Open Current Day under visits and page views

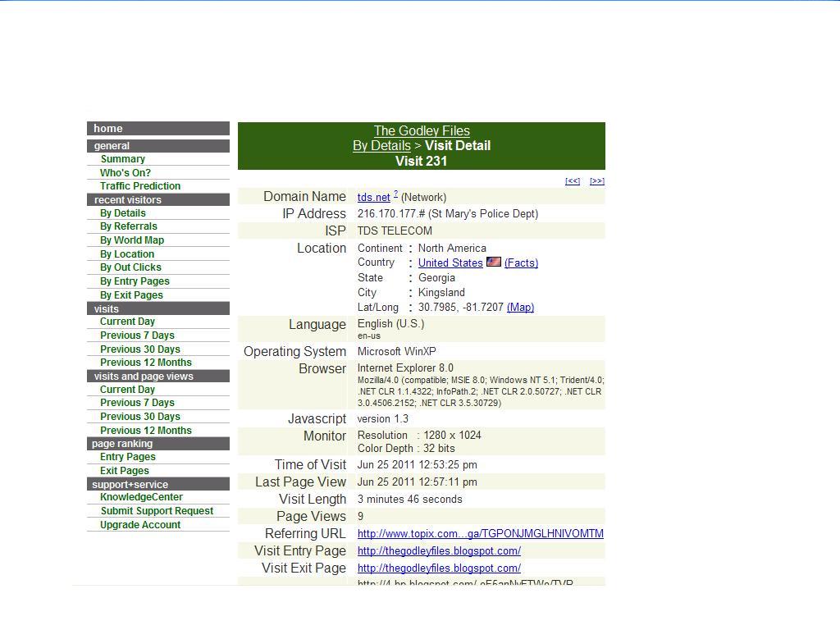coord(127,390)
